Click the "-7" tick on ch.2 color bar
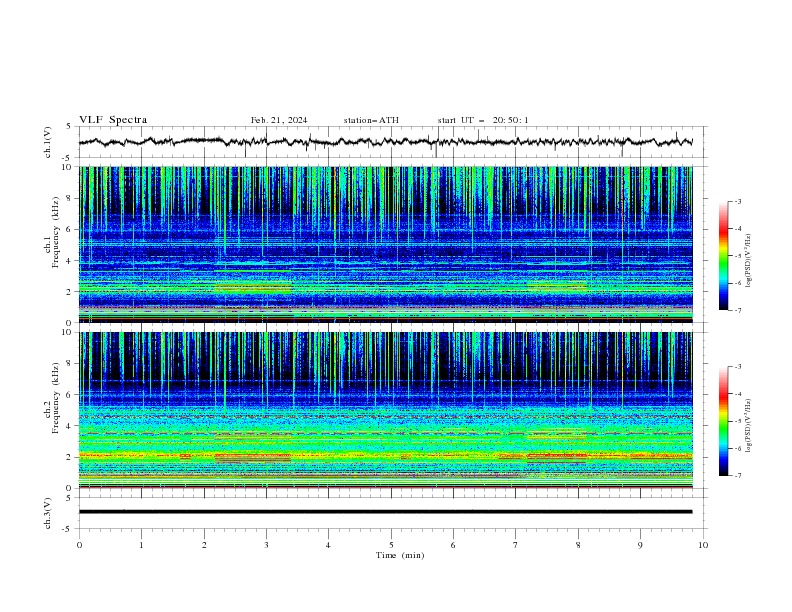This screenshot has height=612, width=792. click(738, 476)
